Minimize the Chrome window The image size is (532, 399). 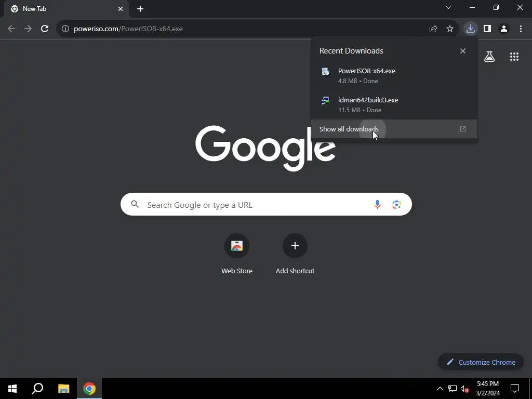472,7
